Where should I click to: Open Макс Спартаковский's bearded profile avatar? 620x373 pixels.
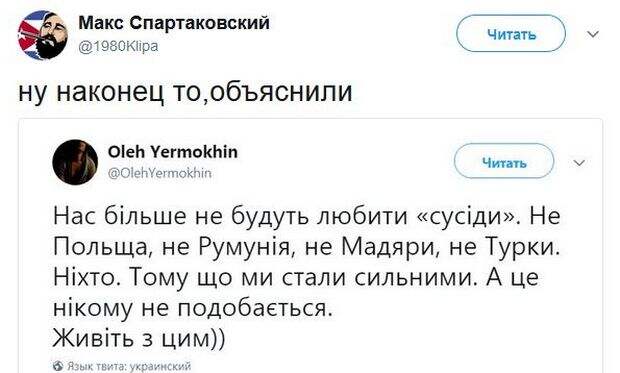coord(43,35)
